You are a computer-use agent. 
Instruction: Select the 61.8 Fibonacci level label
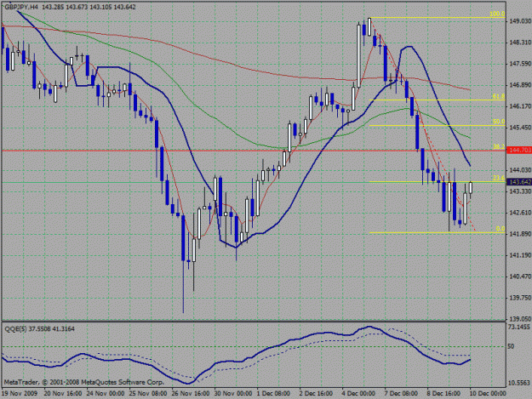click(x=499, y=97)
